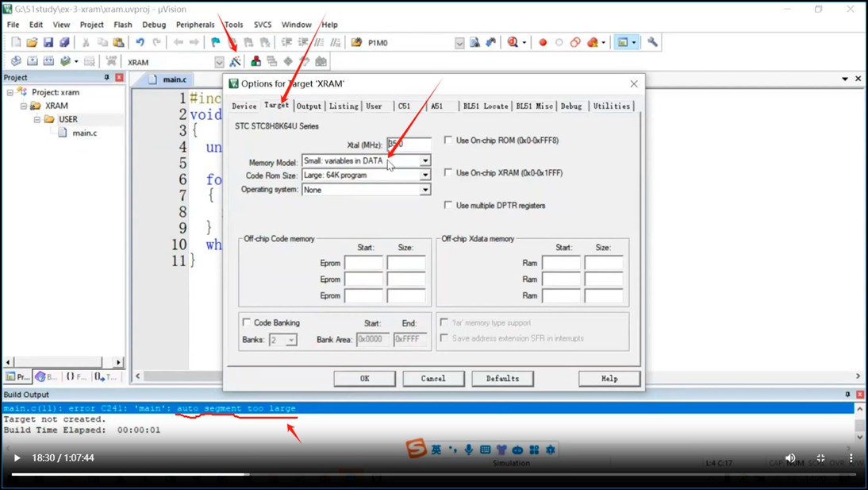Click the red Insert Breakpoint icon
Image resolution: width=868 pixels, height=490 pixels.
click(543, 42)
